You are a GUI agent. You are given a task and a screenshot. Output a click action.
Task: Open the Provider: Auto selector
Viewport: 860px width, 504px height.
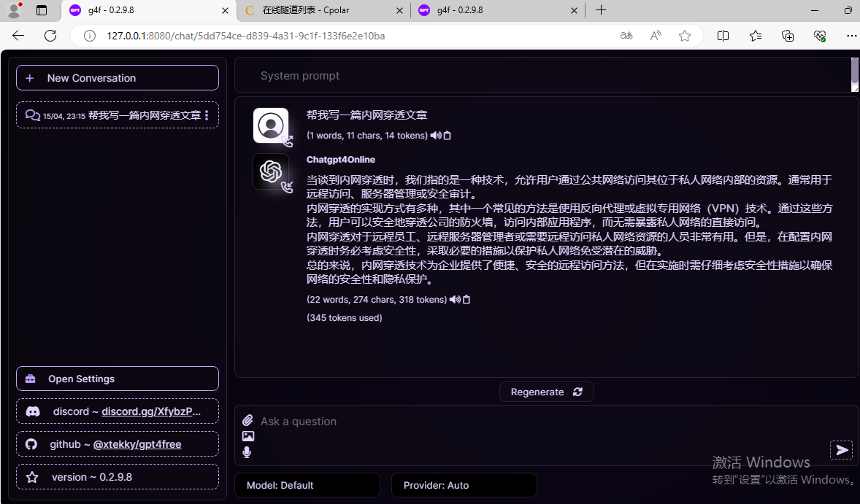click(464, 484)
